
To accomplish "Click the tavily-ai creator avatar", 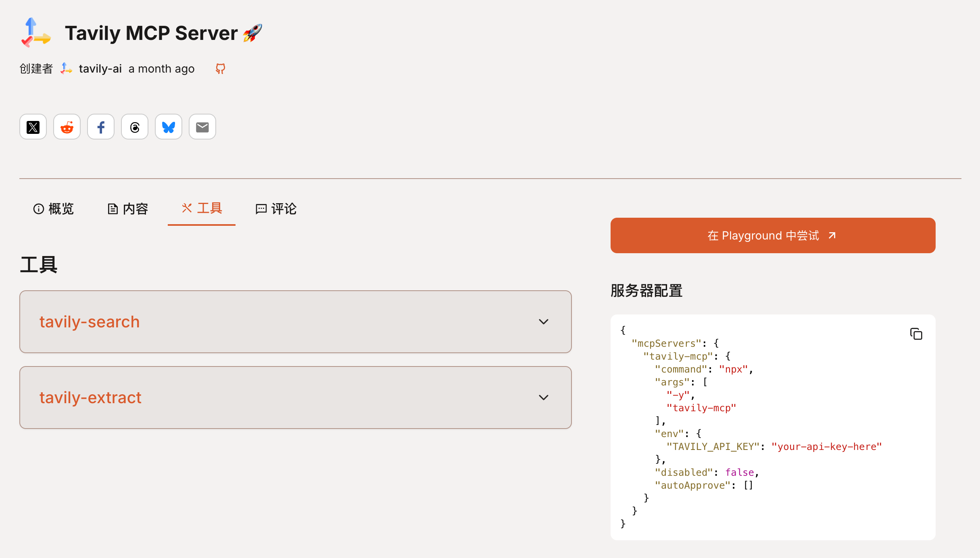I will pos(66,69).
